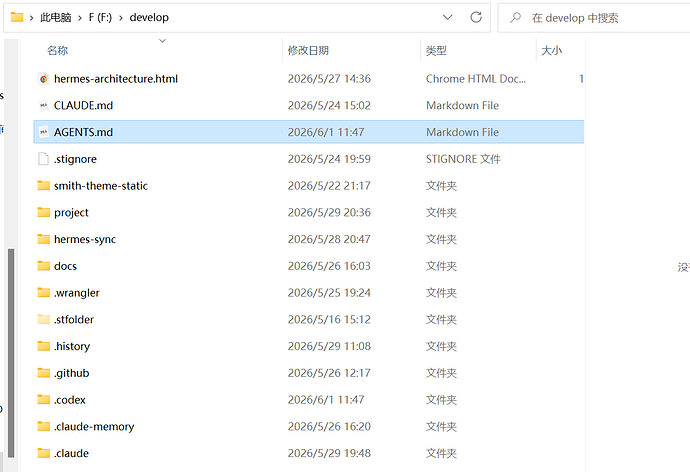The height and width of the screenshot is (472, 690).
Task: Select the folder name .codex
Action: pyautogui.click(x=70, y=400)
